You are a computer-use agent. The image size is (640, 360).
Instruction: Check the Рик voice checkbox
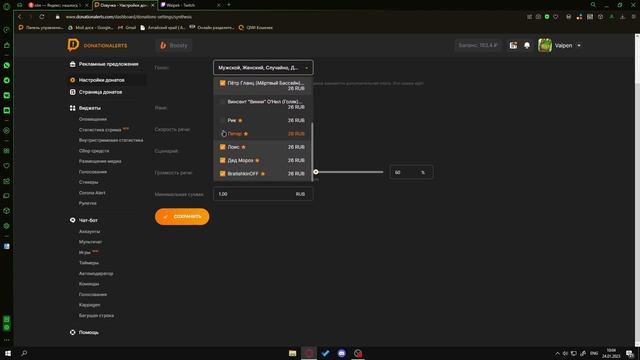(222, 120)
